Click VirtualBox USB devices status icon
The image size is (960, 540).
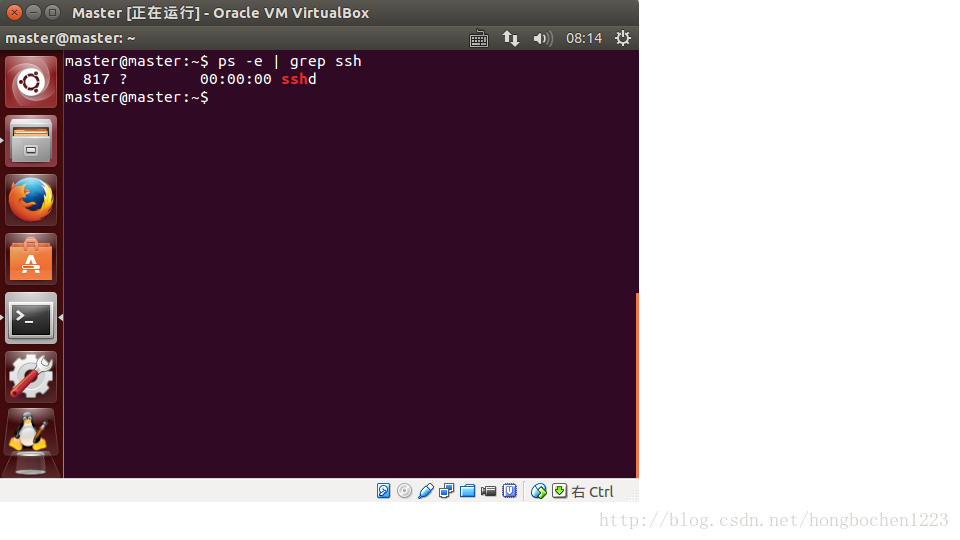[x=426, y=491]
